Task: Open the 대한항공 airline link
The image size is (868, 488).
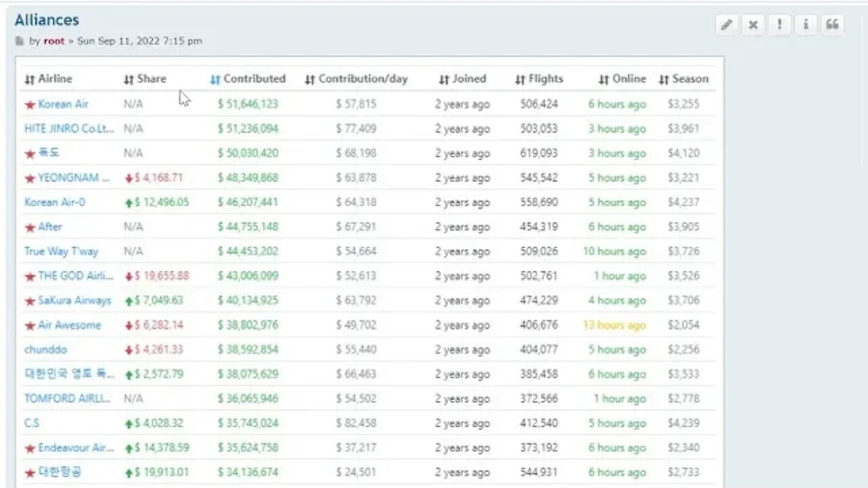Action: pos(60,472)
